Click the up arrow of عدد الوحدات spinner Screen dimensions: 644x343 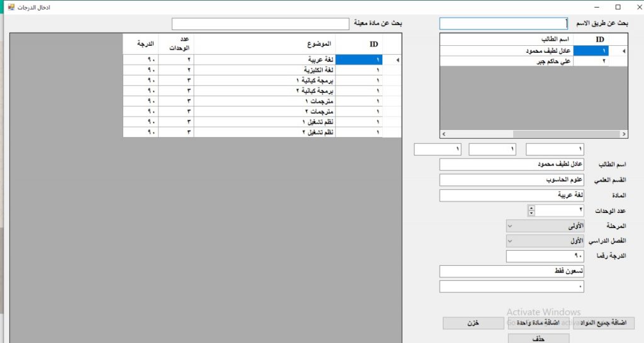coord(531,208)
